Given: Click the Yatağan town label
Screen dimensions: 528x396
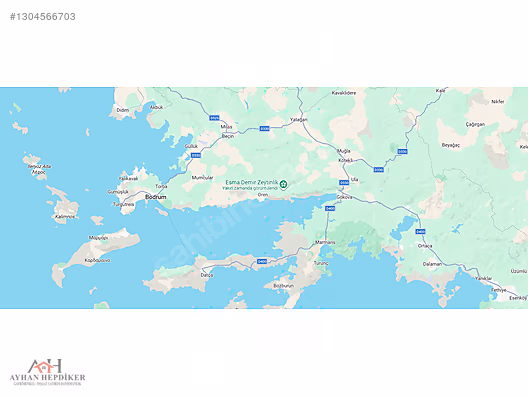Looking at the screenshot, I should pos(298,120).
